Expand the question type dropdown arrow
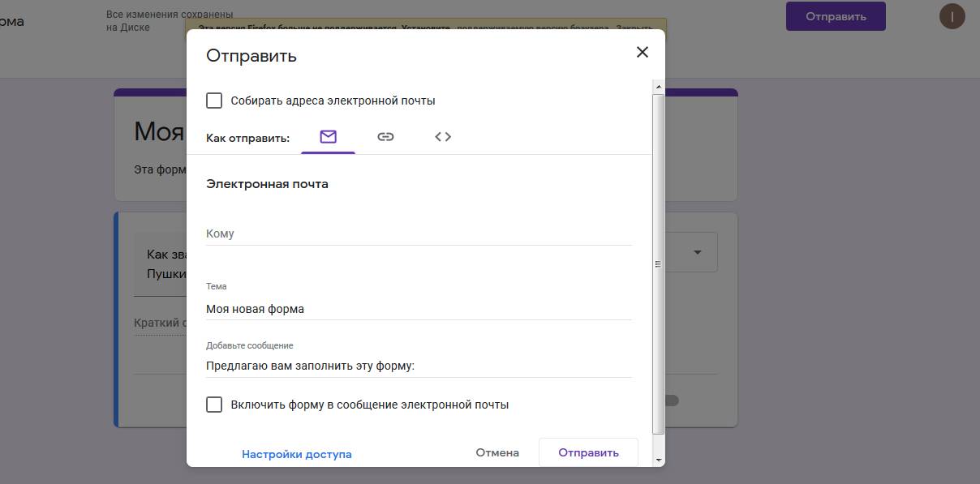The image size is (980, 484). pyautogui.click(x=697, y=253)
